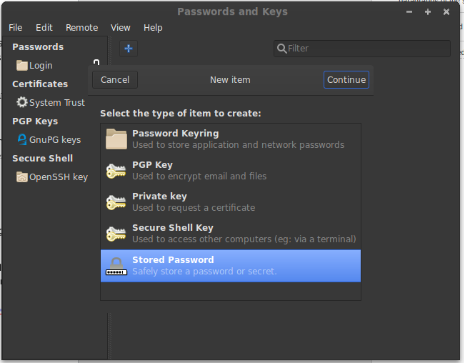This screenshot has height=364, width=465.
Task: Click the Password Keyring folder icon
Action: pyautogui.click(x=116, y=139)
